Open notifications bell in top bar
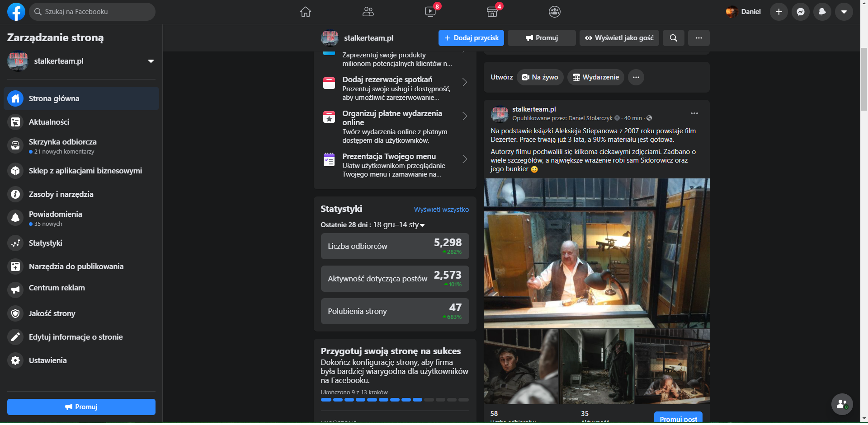The height and width of the screenshot is (425, 868). tap(822, 12)
